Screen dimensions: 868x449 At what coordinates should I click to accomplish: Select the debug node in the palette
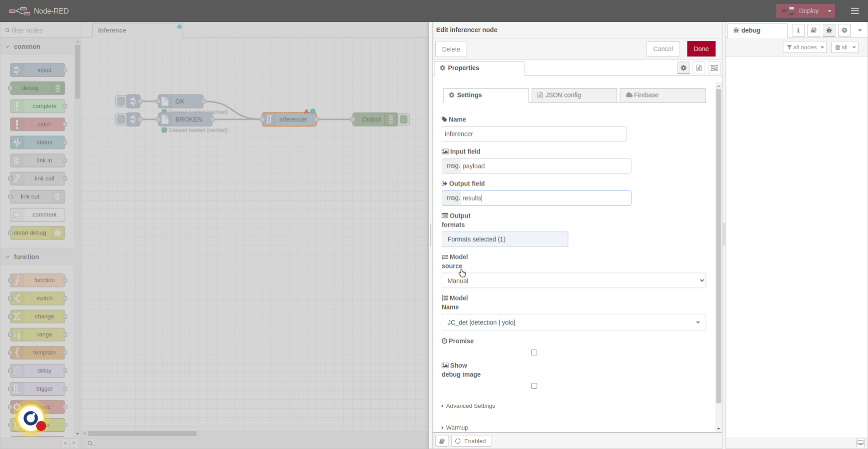tap(38, 88)
